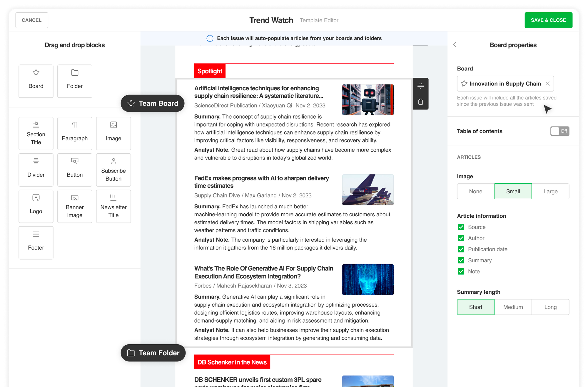Set summary length to Short
588x387 pixels.
click(x=476, y=307)
